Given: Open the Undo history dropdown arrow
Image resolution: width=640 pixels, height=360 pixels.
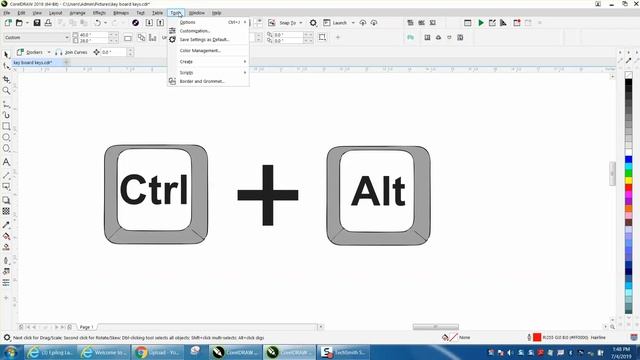Looking at the screenshot, I should click(105, 23).
